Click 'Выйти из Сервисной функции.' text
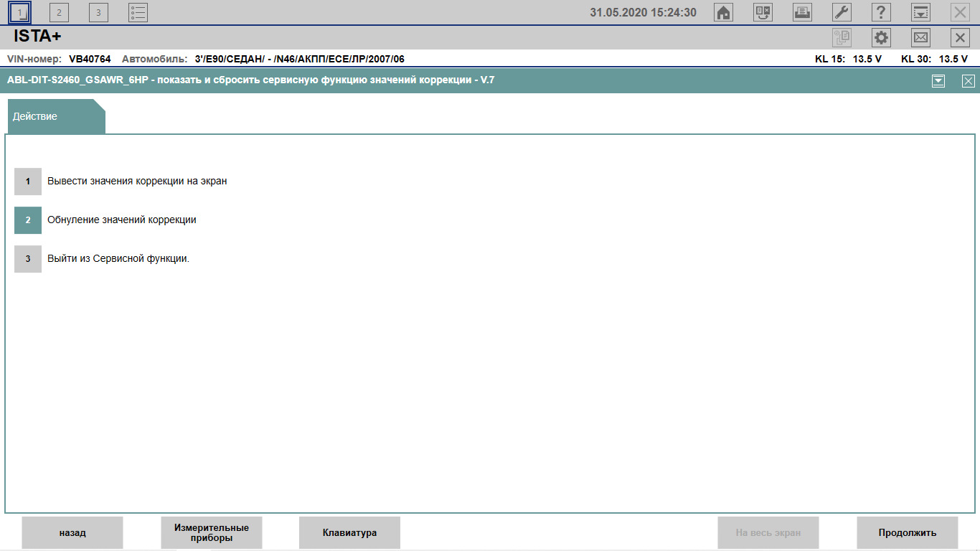 [118, 258]
